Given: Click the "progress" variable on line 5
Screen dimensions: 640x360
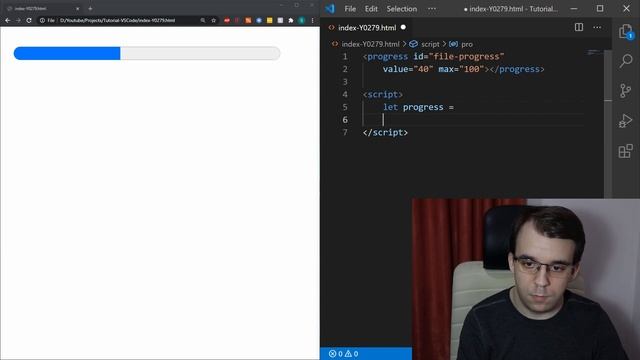Looking at the screenshot, I should [423, 107].
